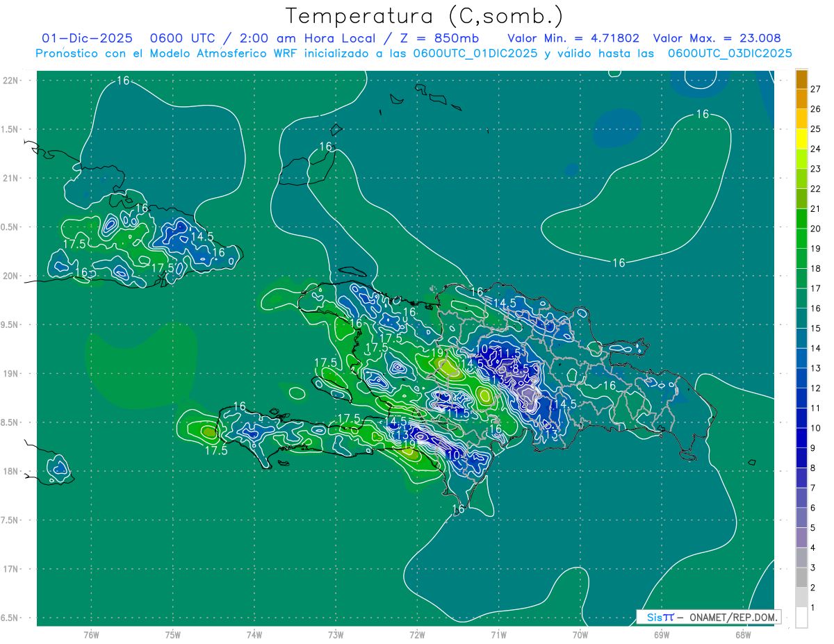The width and height of the screenshot is (834, 644).
Task: Click the white swatch below value 1
Action: [801, 618]
